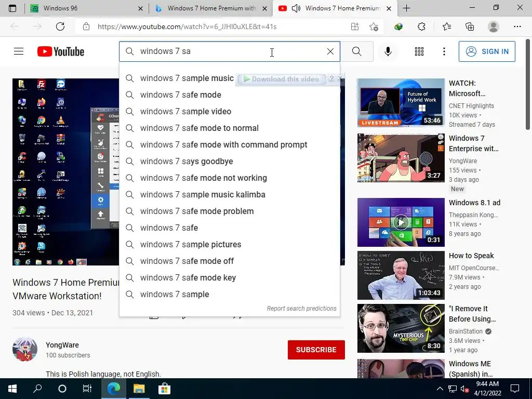
Task: Open taskbar search magnifier
Action: pyautogui.click(x=37, y=389)
